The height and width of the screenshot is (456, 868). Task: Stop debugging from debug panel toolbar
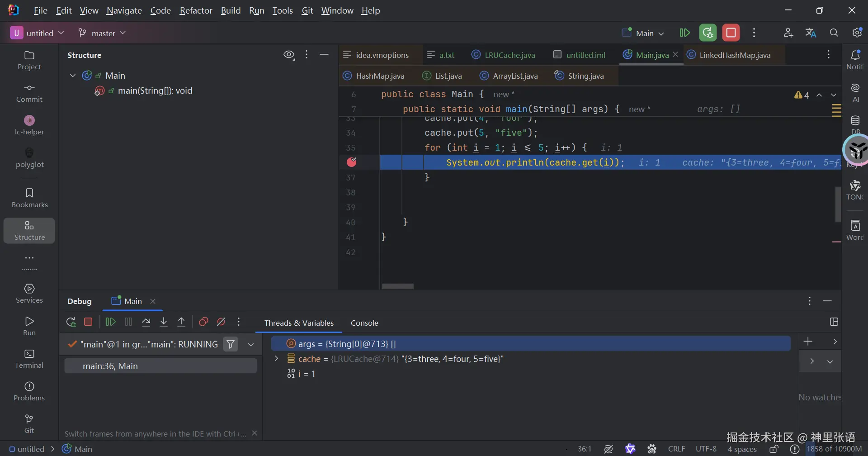pyautogui.click(x=88, y=322)
